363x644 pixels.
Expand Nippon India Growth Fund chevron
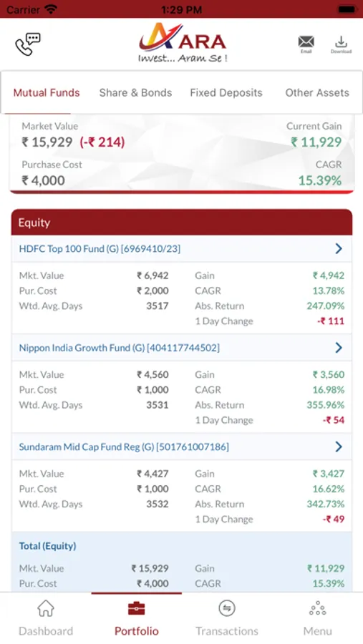[x=339, y=348]
